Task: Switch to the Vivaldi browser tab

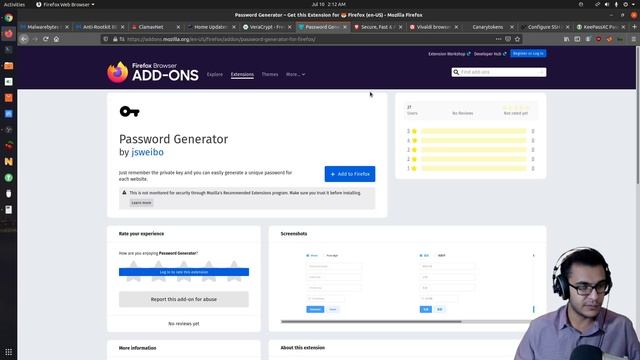Action: [433, 27]
